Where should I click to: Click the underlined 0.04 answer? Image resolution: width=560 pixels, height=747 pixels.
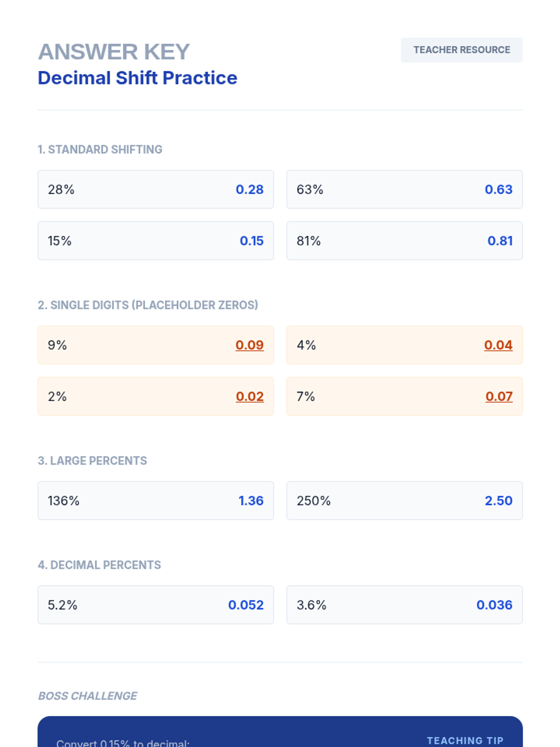pyautogui.click(x=498, y=345)
